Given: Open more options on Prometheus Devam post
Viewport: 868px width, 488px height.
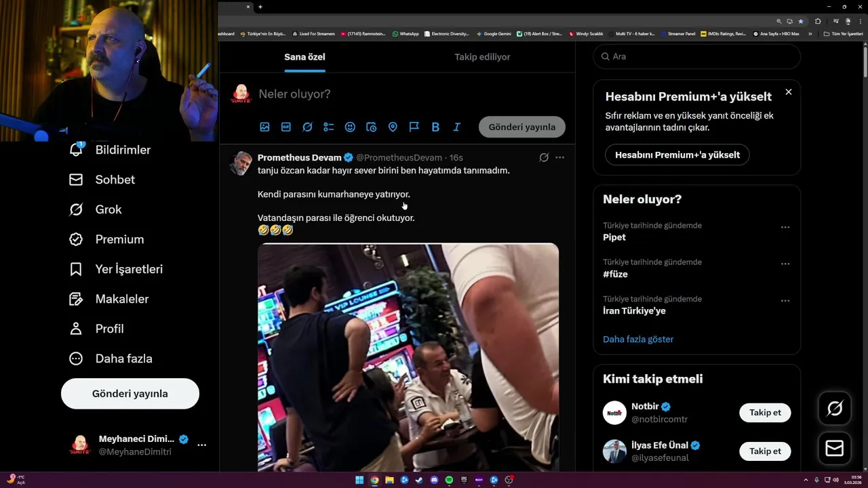Looking at the screenshot, I should 559,157.
